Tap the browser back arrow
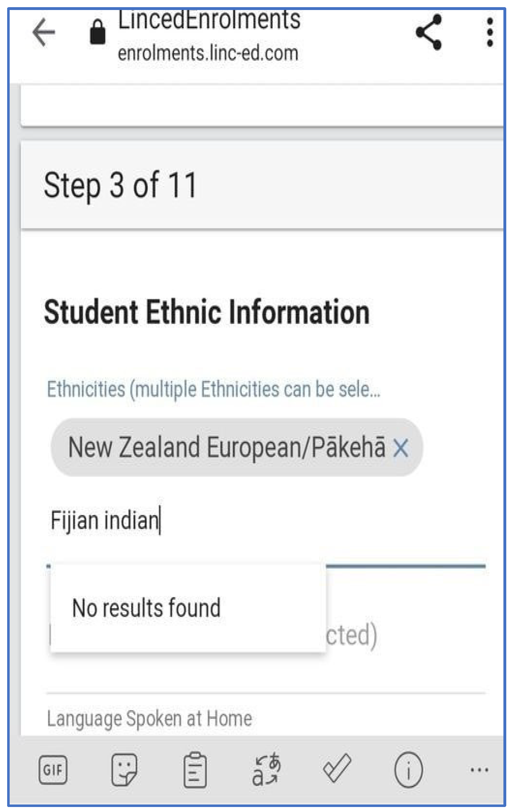The height and width of the screenshot is (812, 512). 44,32
